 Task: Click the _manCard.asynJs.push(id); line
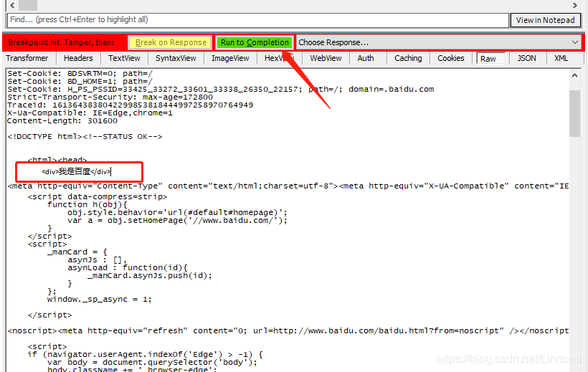click(150, 276)
